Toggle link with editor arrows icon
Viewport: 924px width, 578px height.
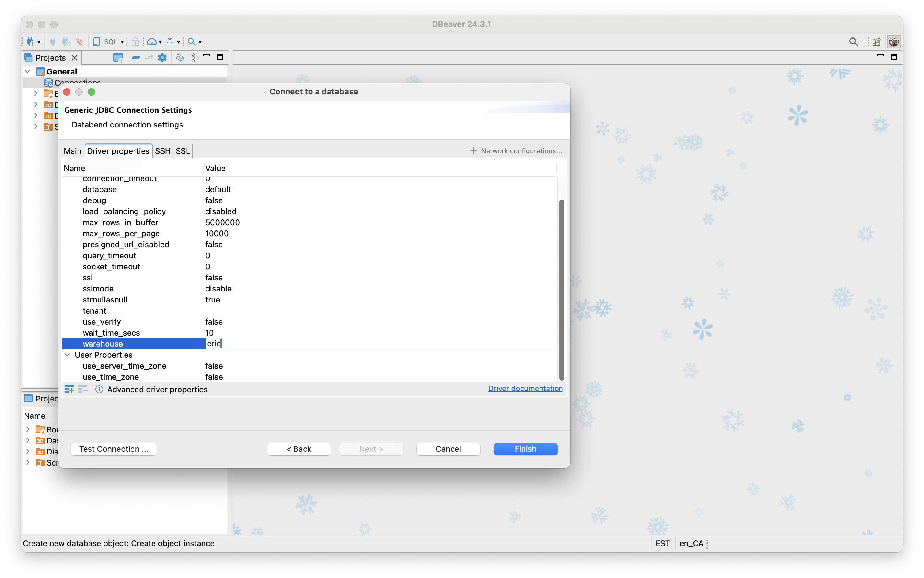(149, 58)
